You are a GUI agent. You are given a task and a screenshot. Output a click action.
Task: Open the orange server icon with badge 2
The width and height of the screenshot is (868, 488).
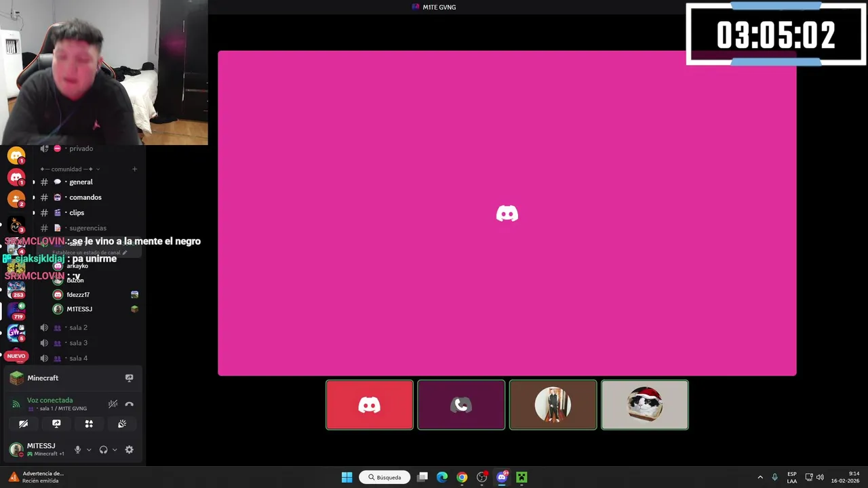16,199
